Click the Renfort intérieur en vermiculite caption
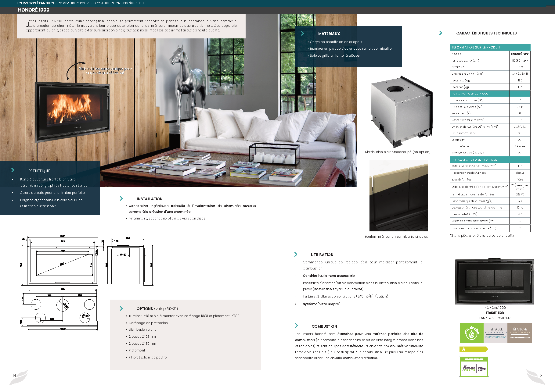This screenshot has height=392, width=555. 396,237
